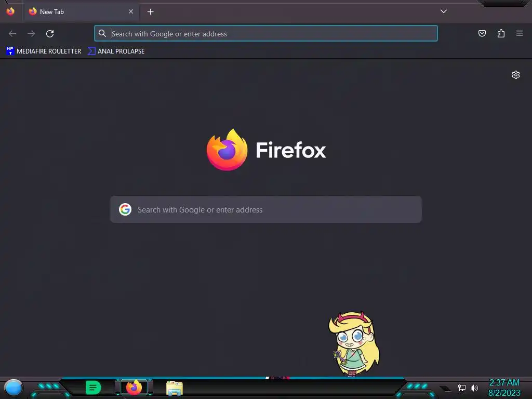
Task: Click the Firefox taskbar button
Action: [x=134, y=388]
